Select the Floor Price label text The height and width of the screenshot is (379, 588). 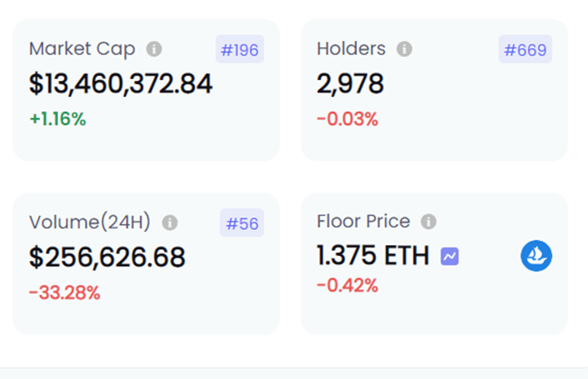[x=363, y=222]
